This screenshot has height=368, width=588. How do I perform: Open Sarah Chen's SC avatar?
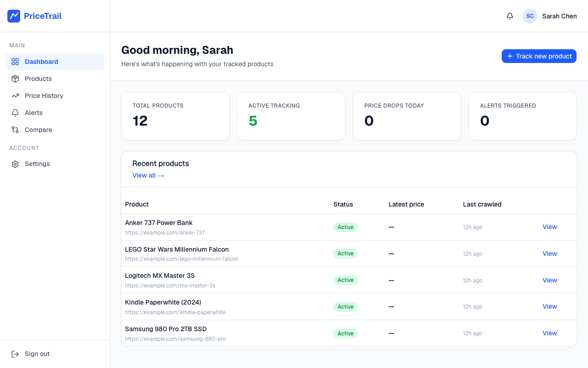click(x=530, y=16)
